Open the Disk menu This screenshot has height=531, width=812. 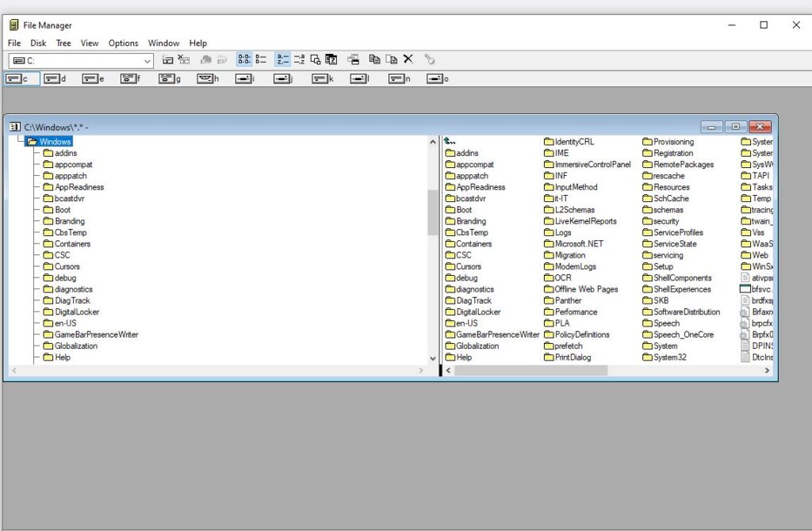[38, 43]
